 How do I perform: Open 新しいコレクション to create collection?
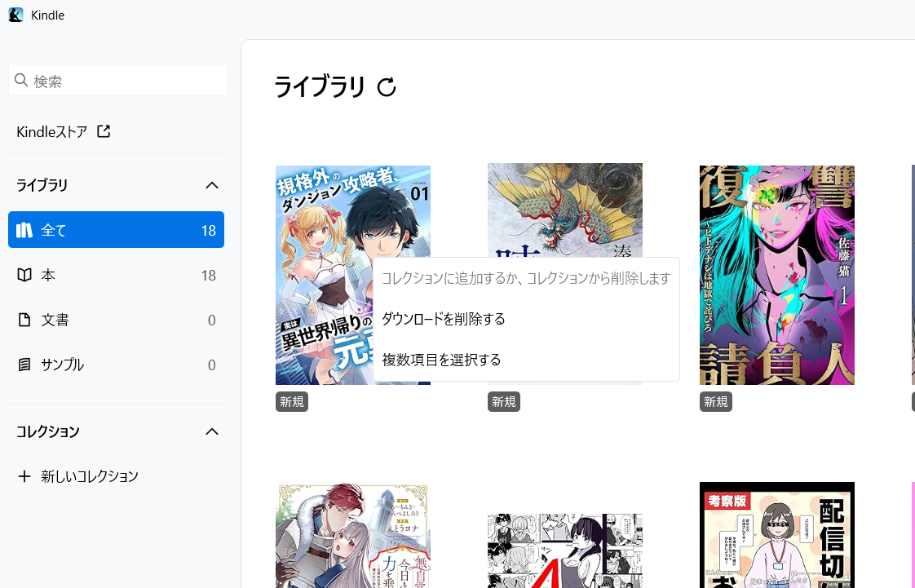click(89, 476)
